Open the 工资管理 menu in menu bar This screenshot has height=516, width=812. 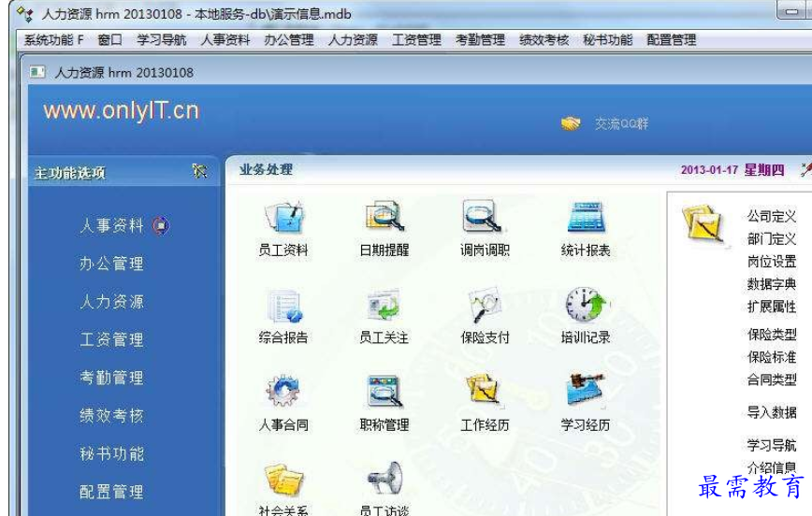pyautogui.click(x=416, y=40)
